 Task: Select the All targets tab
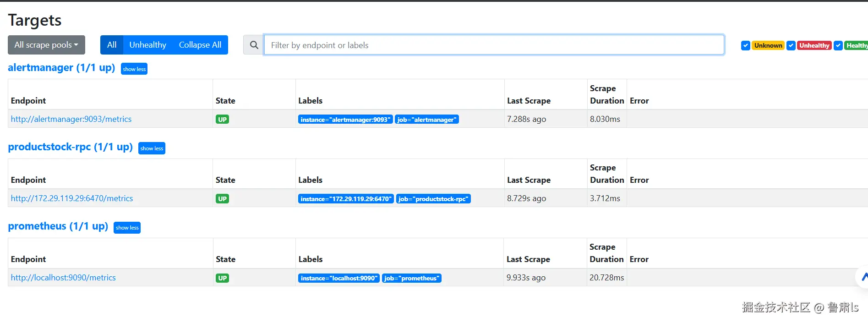click(112, 45)
